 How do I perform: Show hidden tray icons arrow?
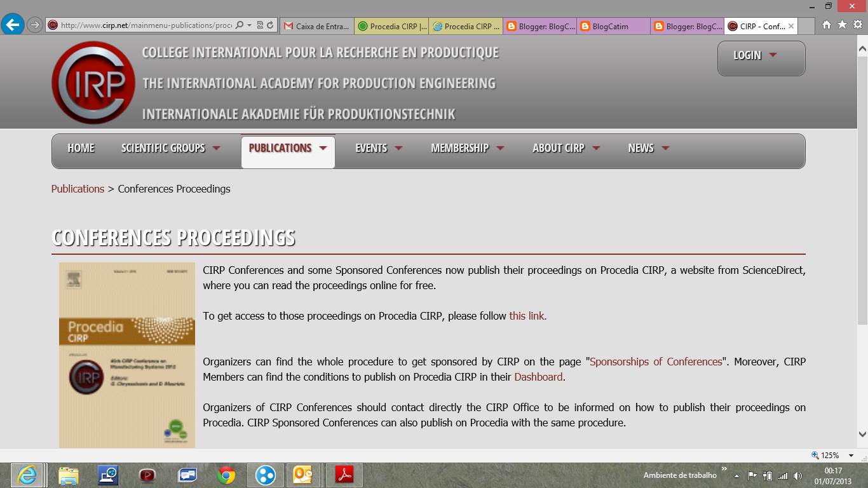click(736, 475)
